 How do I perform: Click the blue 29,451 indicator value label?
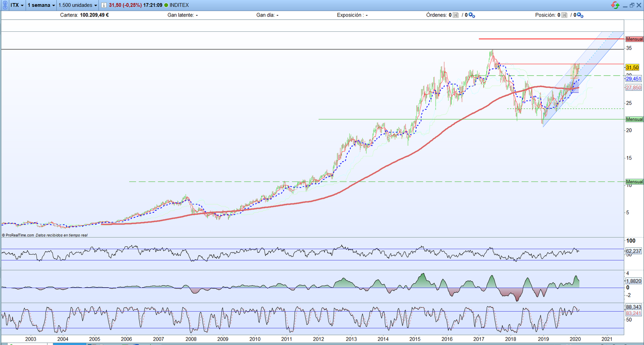coord(634,79)
